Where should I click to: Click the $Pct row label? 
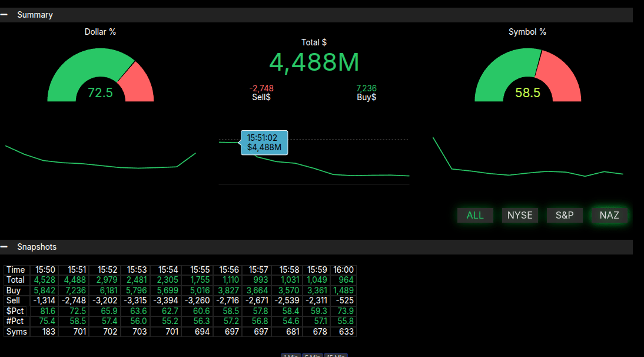(x=15, y=310)
